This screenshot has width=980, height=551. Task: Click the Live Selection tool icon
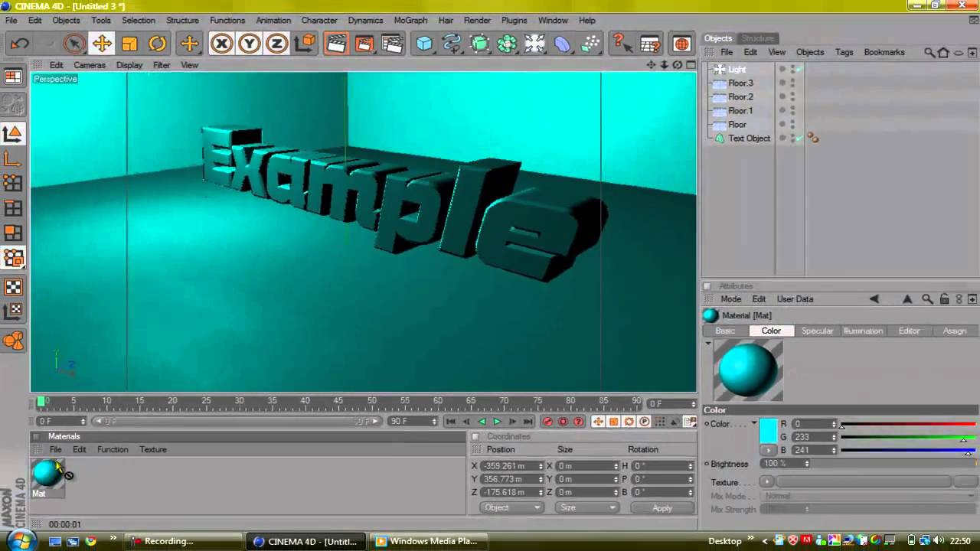[74, 44]
